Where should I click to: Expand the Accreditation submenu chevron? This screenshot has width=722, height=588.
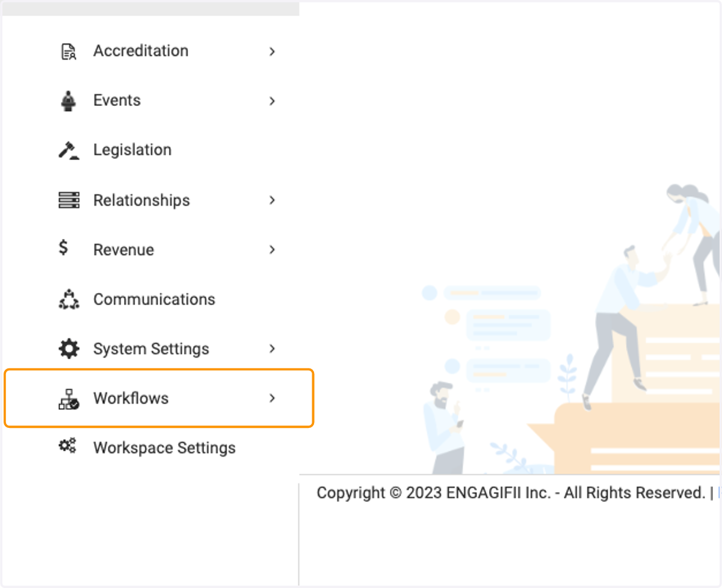point(272,52)
